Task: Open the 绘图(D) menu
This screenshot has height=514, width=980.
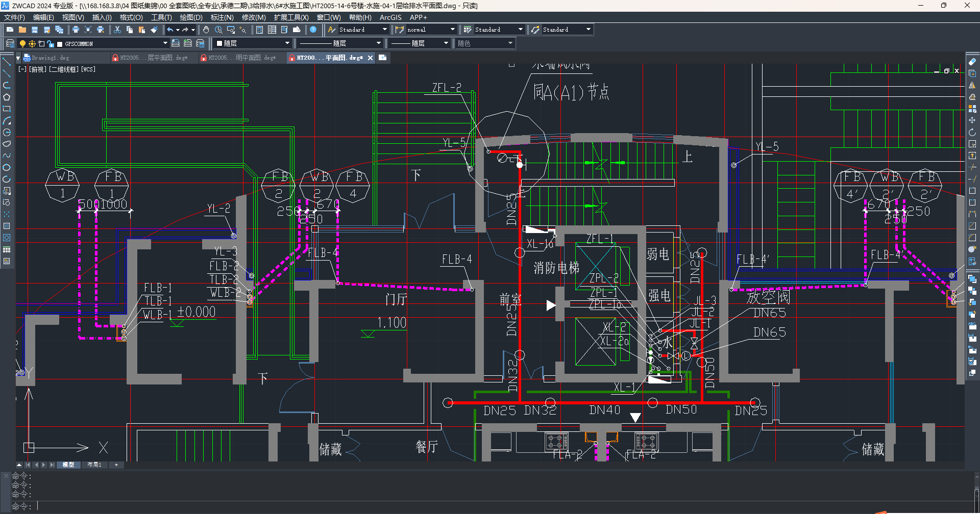Action: tap(191, 17)
